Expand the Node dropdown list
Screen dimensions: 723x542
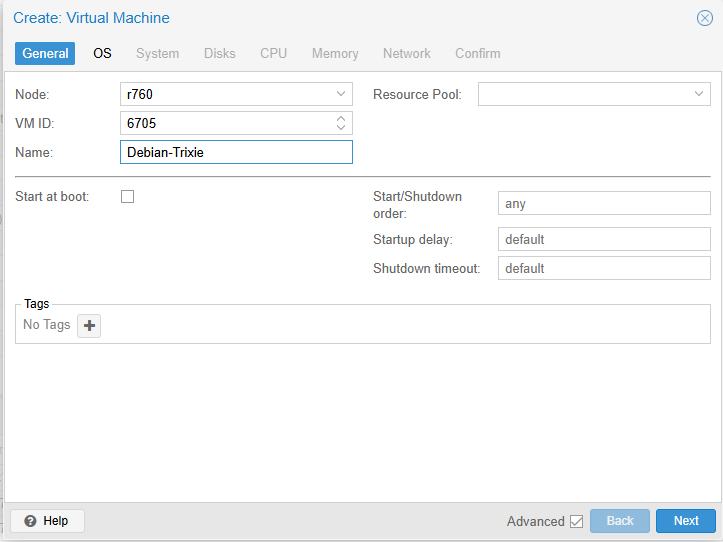(341, 94)
